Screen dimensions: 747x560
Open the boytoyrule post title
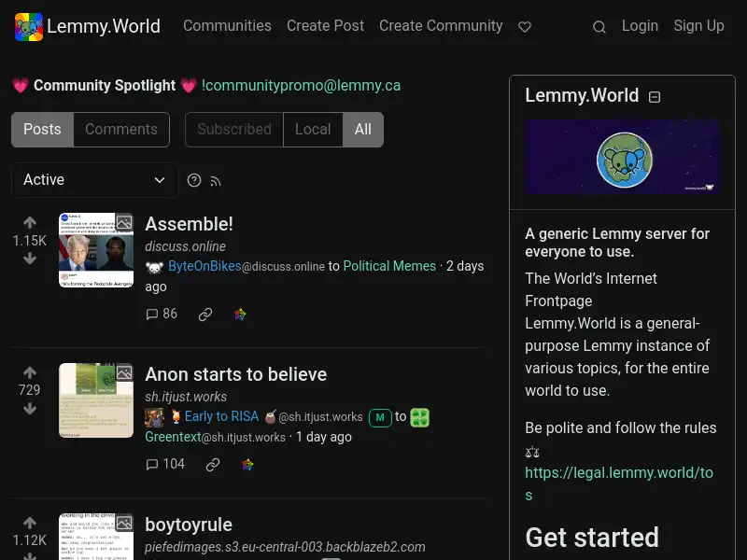189,525
